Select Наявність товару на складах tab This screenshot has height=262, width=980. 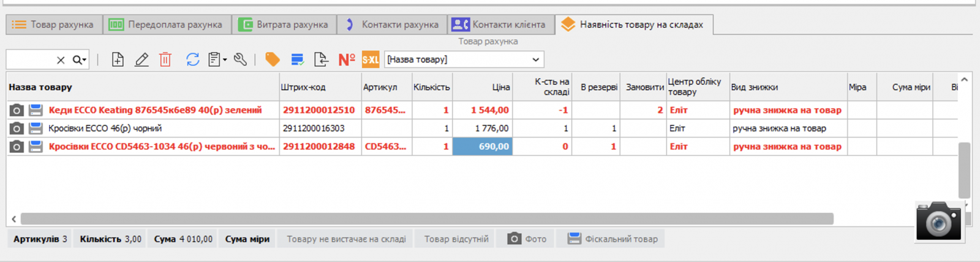click(x=633, y=25)
